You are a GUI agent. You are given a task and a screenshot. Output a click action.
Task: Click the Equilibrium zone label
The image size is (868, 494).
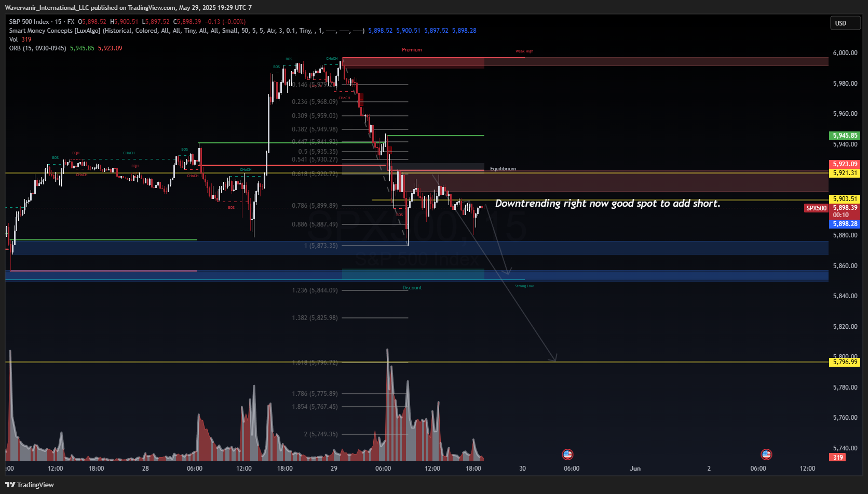[503, 169]
